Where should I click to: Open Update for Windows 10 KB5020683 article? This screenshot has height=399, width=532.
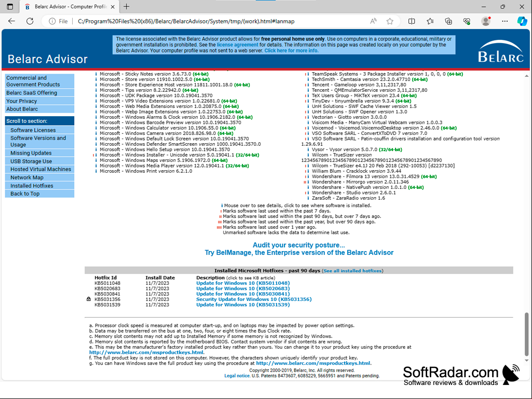(x=243, y=288)
